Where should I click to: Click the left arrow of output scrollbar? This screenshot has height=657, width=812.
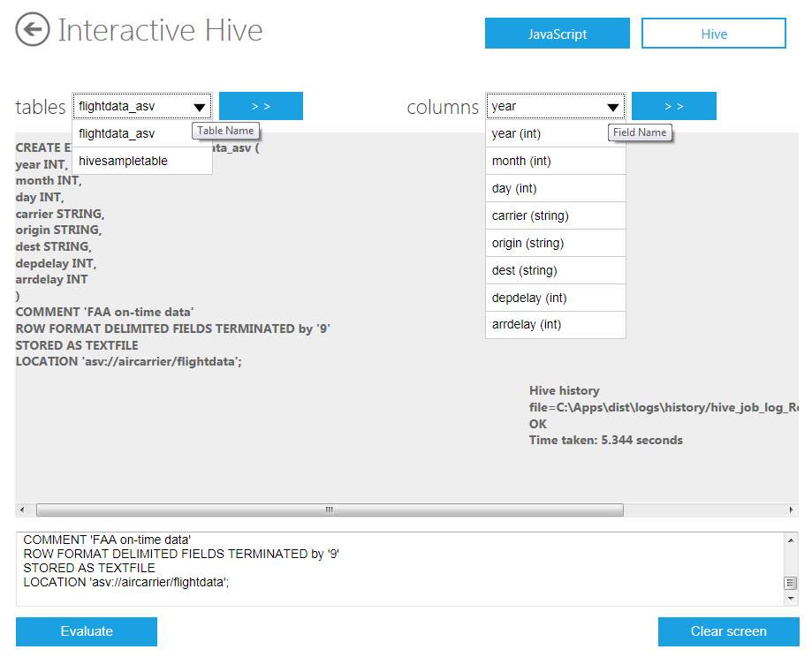[22, 510]
